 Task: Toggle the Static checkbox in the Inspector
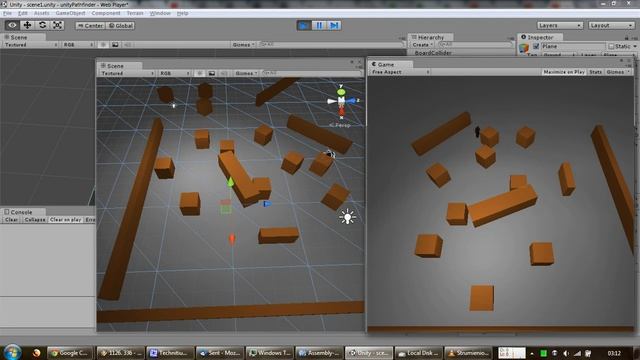pyautogui.click(x=611, y=47)
